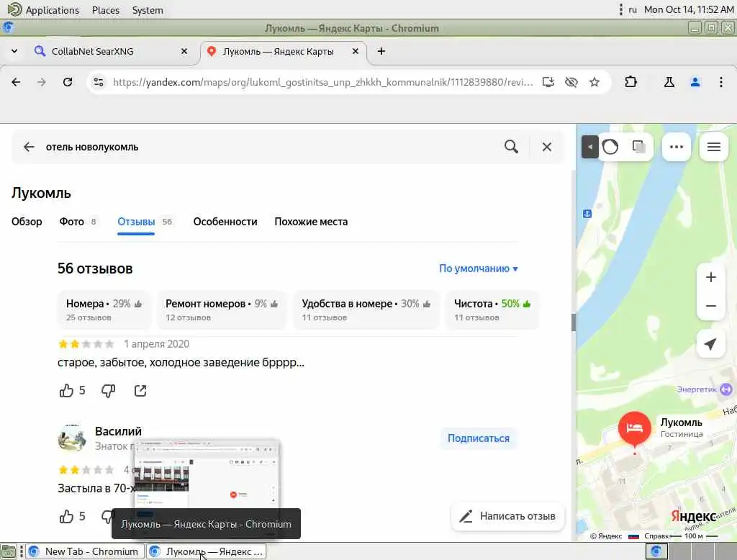Close the CollabNet SearXNG tab
This screenshot has height=560, width=737.
[184, 51]
